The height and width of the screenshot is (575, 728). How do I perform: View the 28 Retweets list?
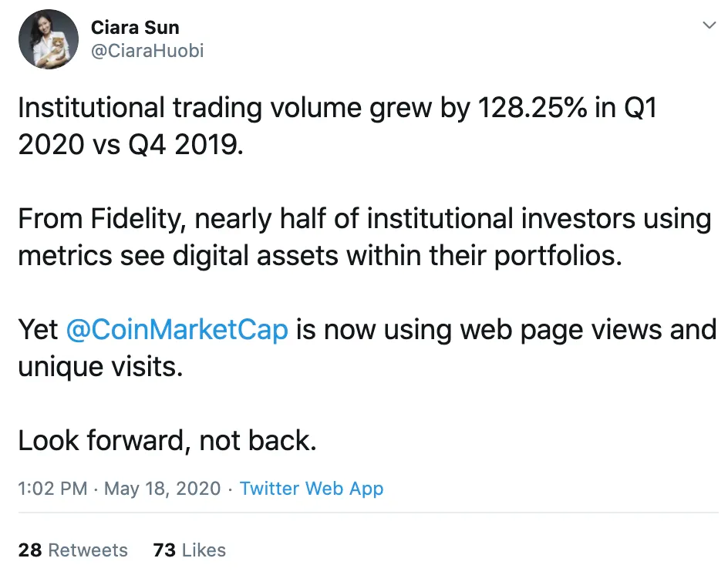73,550
